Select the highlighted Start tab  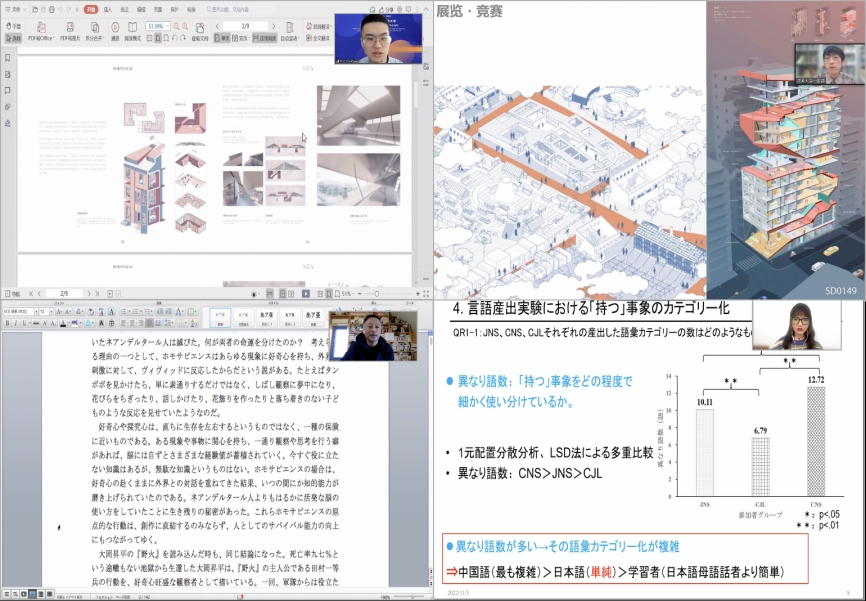pos(90,7)
